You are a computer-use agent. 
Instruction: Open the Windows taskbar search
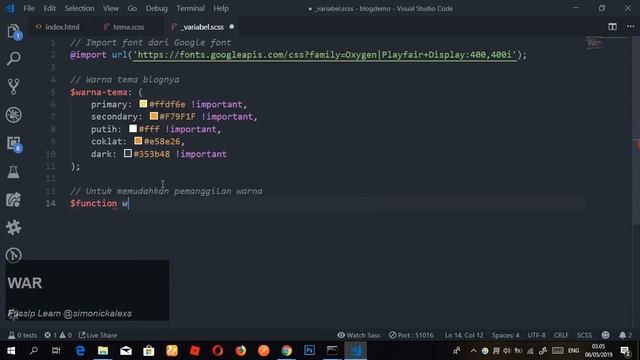pos(34,351)
